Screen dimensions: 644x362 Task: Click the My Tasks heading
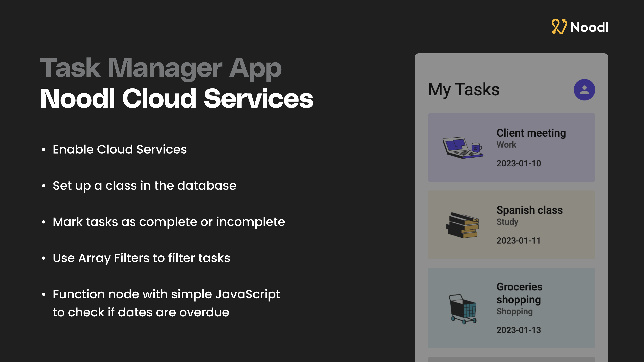tap(464, 89)
